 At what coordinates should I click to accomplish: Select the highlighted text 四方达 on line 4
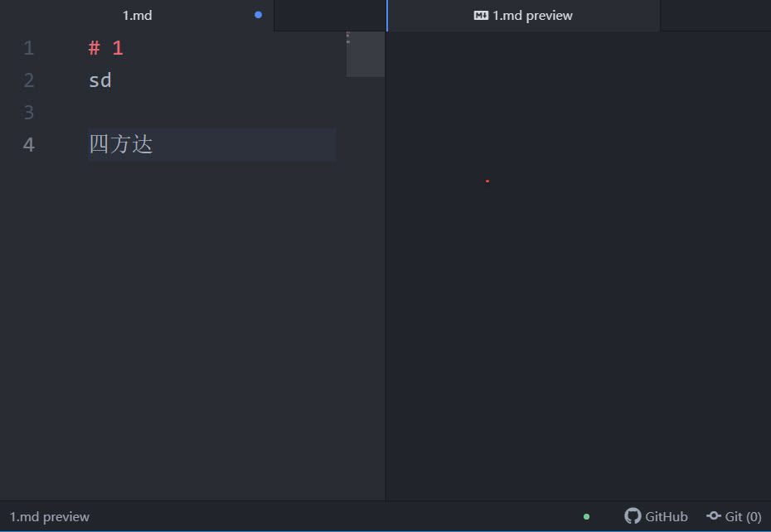pos(122,143)
